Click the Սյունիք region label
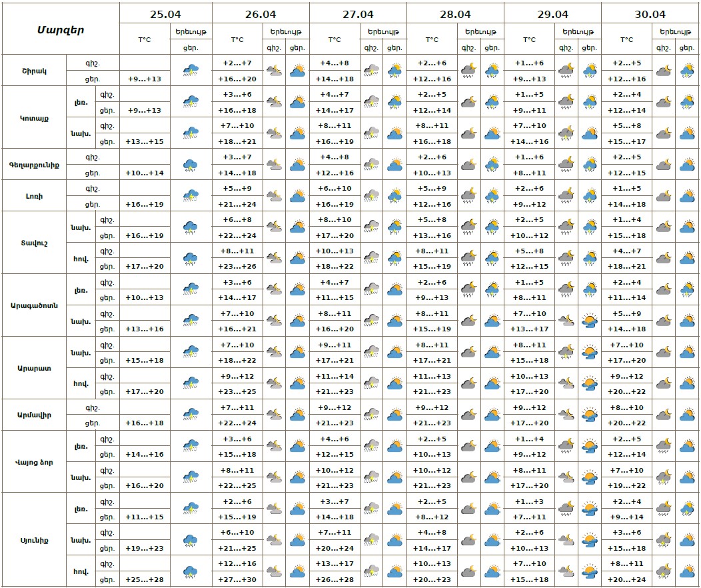Image resolution: width=701 pixels, height=588 pixels. coord(34,540)
